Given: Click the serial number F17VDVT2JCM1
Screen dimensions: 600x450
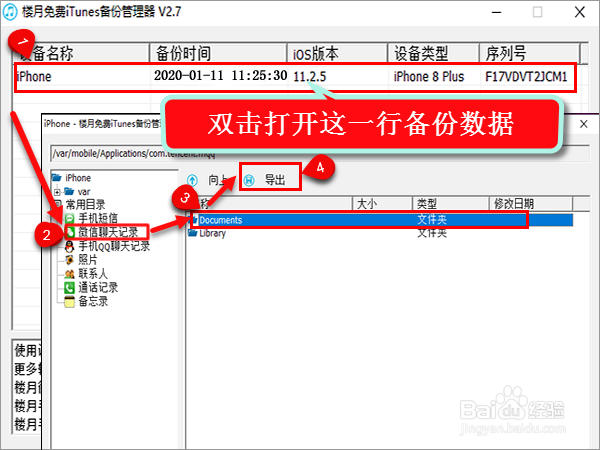Looking at the screenshot, I should 526,77.
